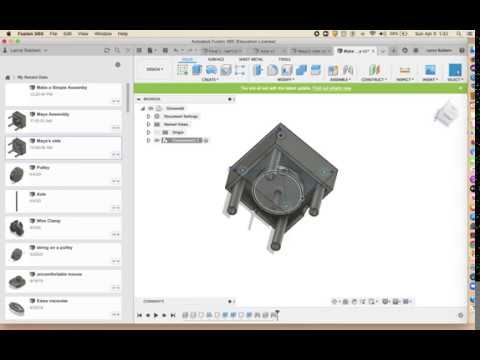This screenshot has width=480, height=360.
Task: Switch to the Solid tab
Action: [x=187, y=59]
